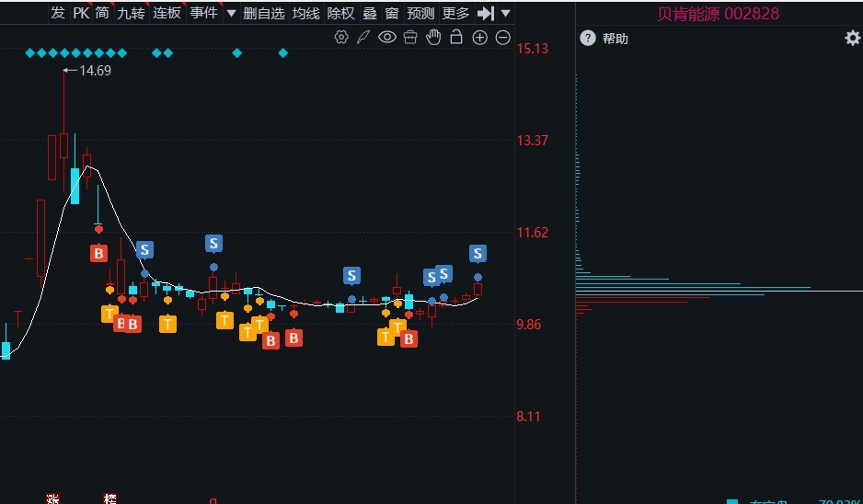Click the rightmost cyan diamond at top
Viewport: 863px width, 504px height.
(x=282, y=52)
